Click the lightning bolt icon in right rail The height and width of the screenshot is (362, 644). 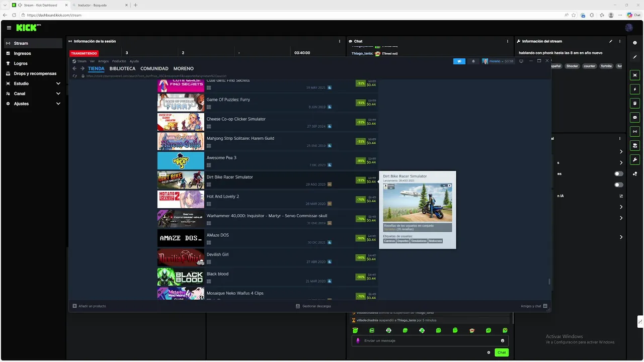coord(635,89)
